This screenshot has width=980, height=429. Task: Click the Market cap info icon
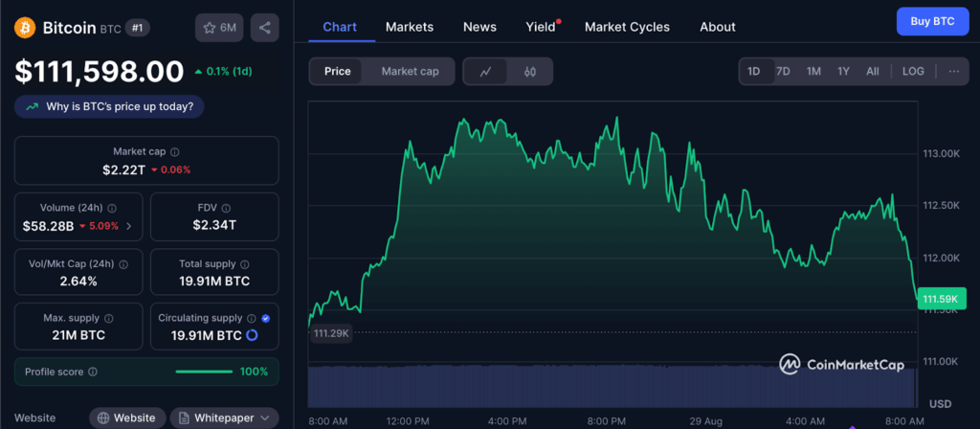point(174,151)
